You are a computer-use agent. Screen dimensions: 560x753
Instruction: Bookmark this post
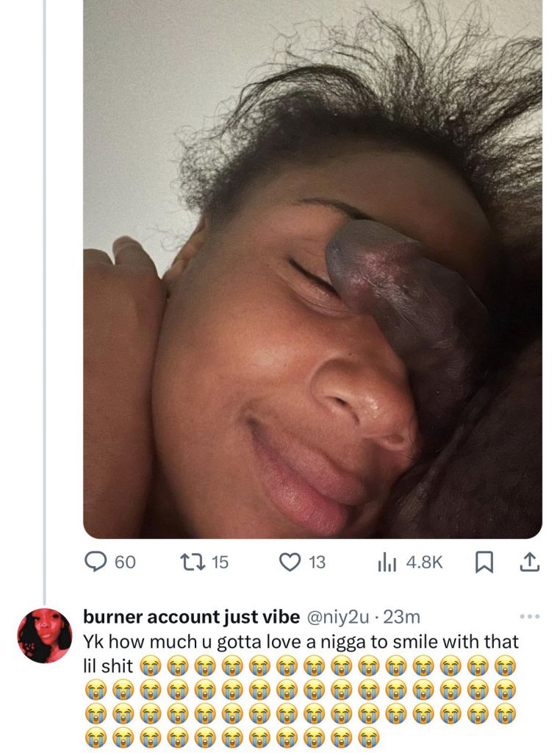click(x=484, y=563)
